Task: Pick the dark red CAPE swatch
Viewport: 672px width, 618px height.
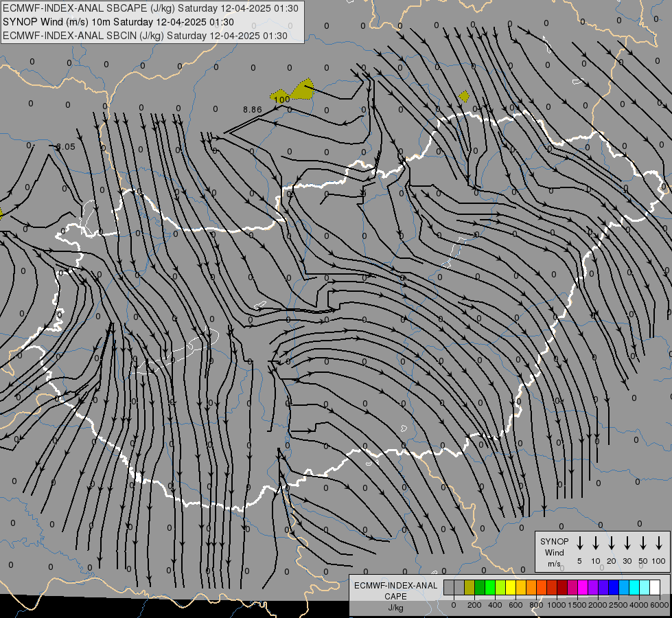Action: (562, 587)
